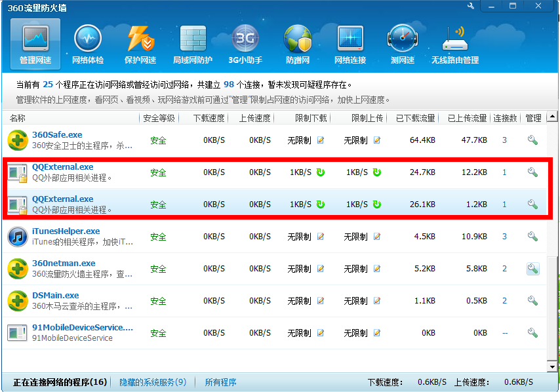The width and height of the screenshot is (560, 392).
Task: Open the 管理网速 speed management section
Action: 35,44
